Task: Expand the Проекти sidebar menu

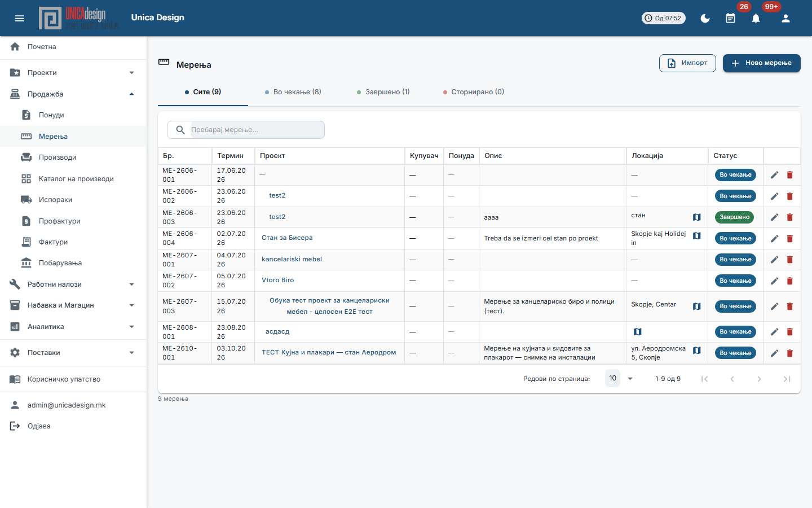Action: pos(73,73)
